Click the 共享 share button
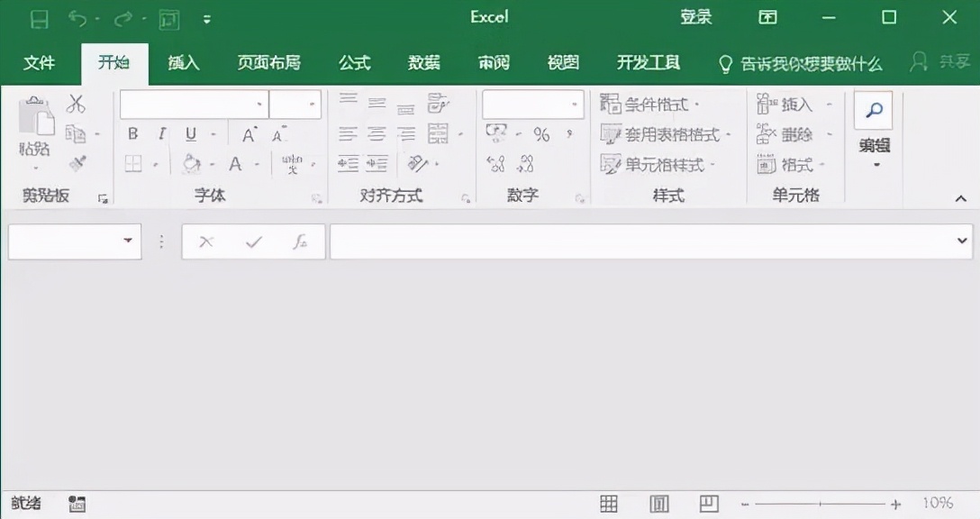The image size is (980, 519). click(940, 61)
